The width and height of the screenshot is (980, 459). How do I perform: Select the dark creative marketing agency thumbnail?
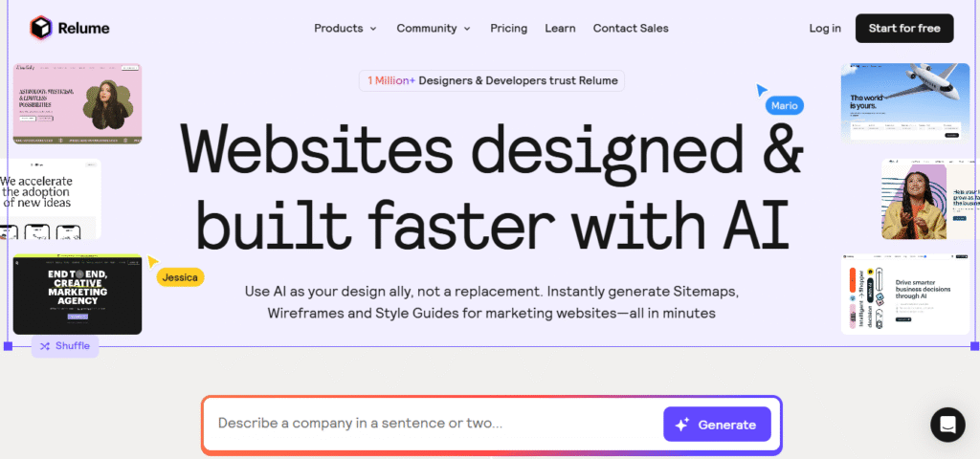78,295
